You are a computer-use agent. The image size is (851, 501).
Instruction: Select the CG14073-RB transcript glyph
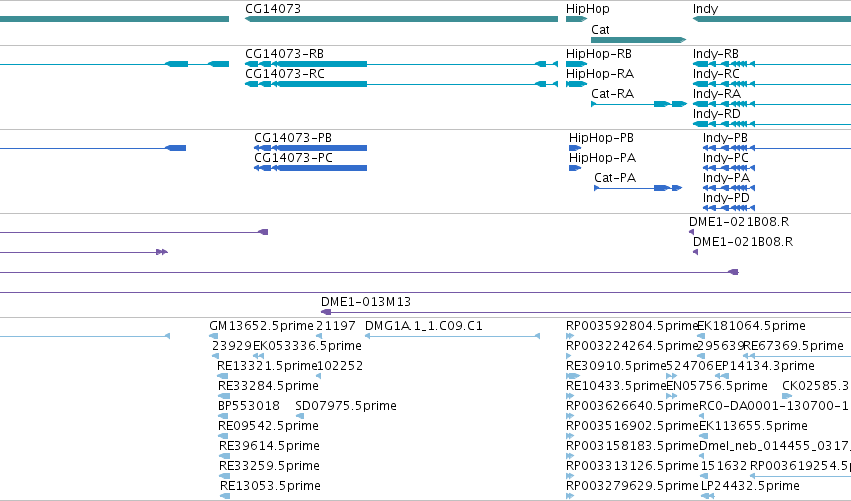pyautogui.click(x=402, y=64)
